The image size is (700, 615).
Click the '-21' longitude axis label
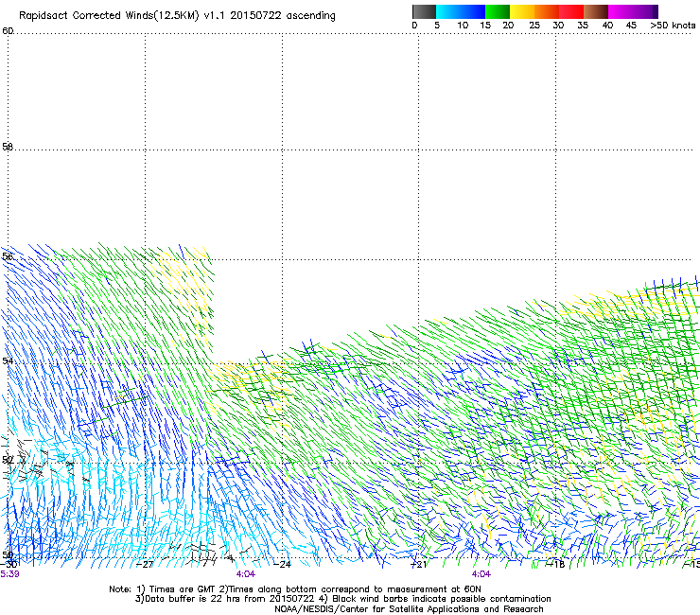click(x=418, y=564)
